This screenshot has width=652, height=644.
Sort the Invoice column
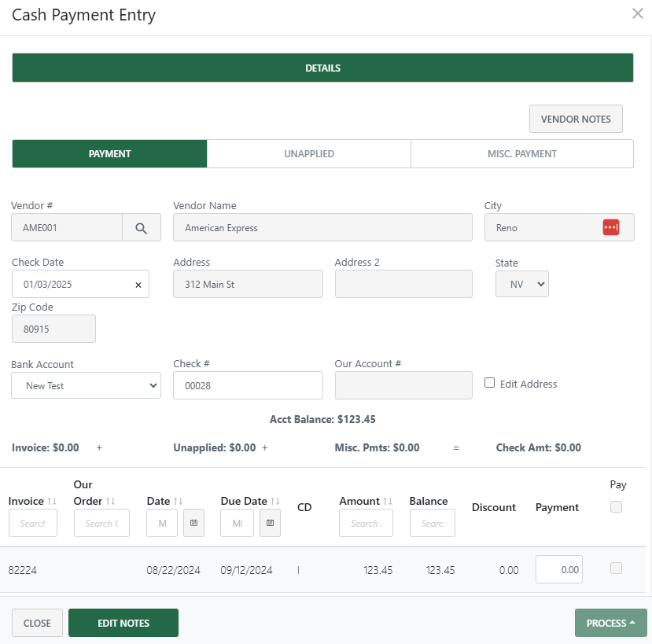click(52, 500)
